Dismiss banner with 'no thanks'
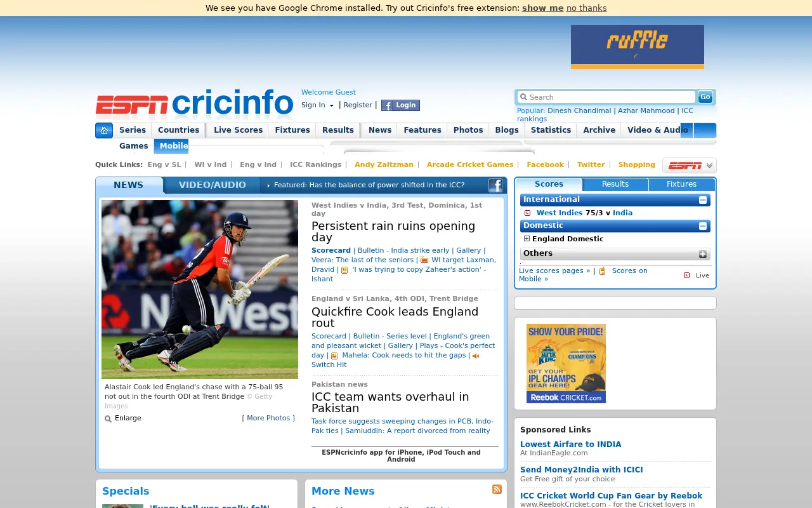This screenshot has height=508, width=812. pyautogui.click(x=586, y=8)
